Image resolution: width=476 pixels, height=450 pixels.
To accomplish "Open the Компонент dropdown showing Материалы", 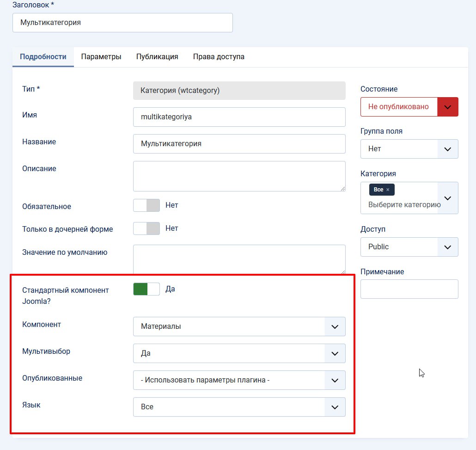I will click(x=239, y=327).
